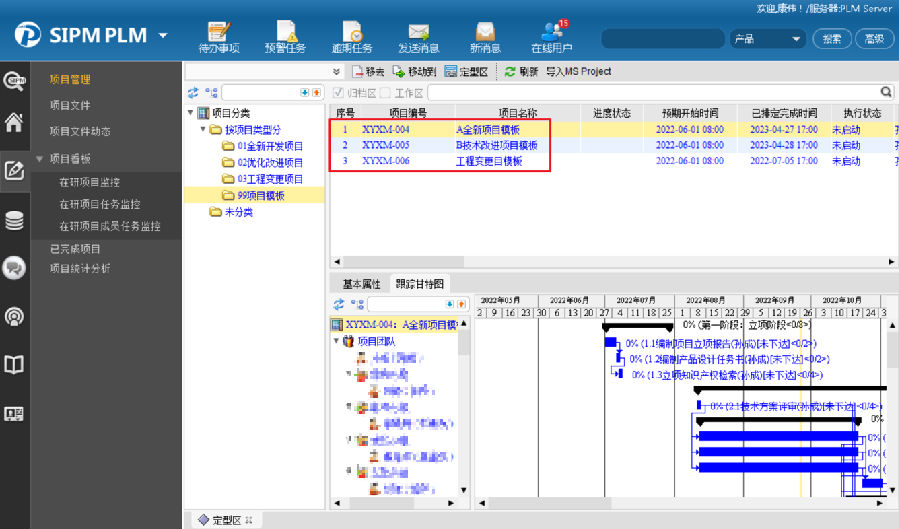Switch to the 基本属性 tab

coord(361,283)
